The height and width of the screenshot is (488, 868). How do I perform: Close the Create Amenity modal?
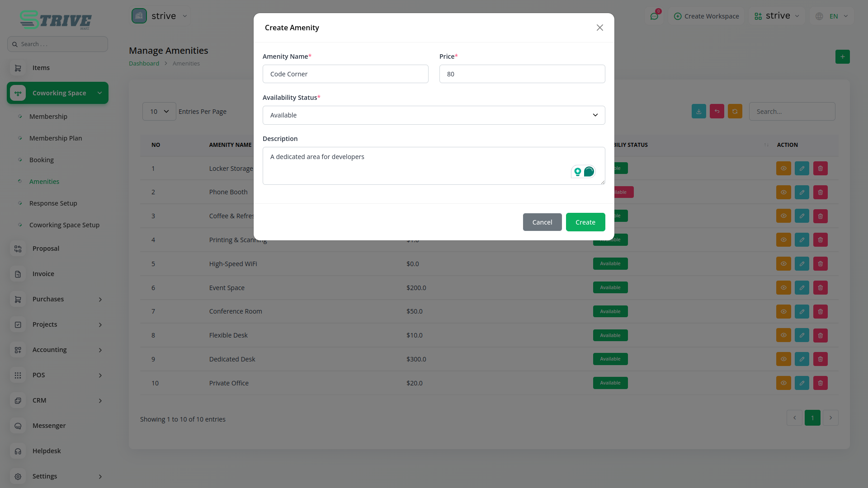(x=599, y=28)
